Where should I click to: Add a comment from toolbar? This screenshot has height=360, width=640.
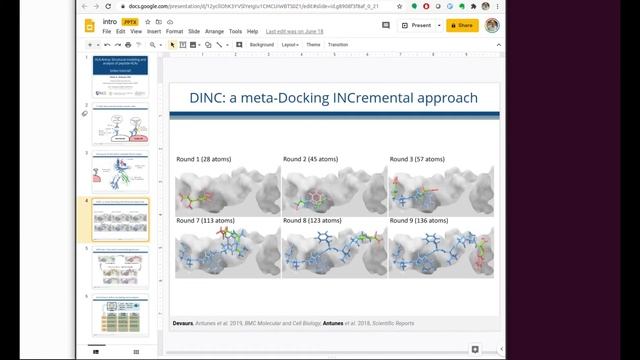(239, 45)
